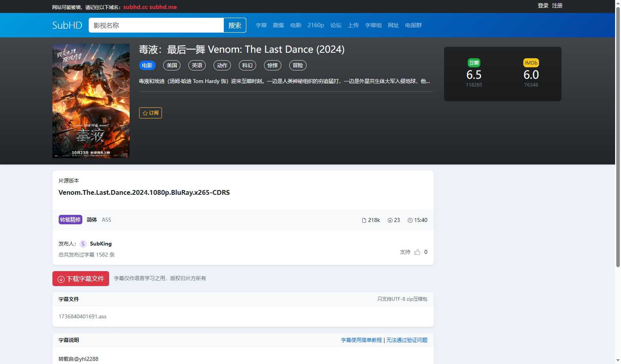Screen dimensions: 621x364
Task: Open the 字幕使用简单教程 link
Action: pyautogui.click(x=361, y=340)
